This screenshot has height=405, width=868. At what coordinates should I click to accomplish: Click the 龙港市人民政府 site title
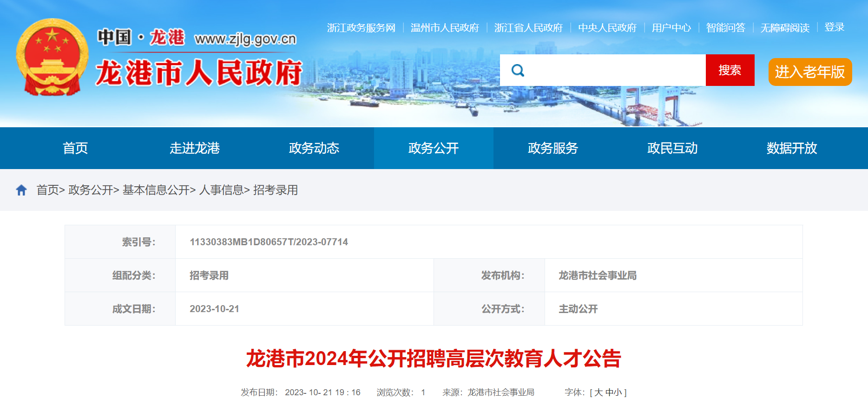click(199, 73)
